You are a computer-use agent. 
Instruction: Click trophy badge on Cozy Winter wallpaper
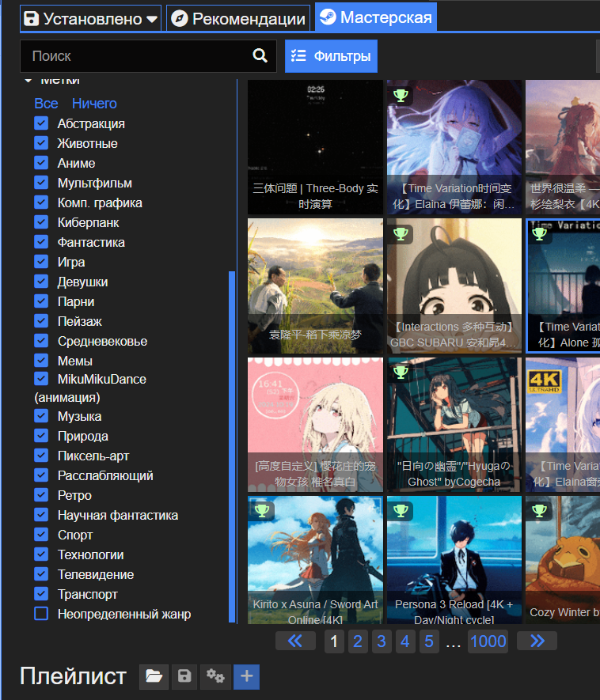(x=539, y=511)
